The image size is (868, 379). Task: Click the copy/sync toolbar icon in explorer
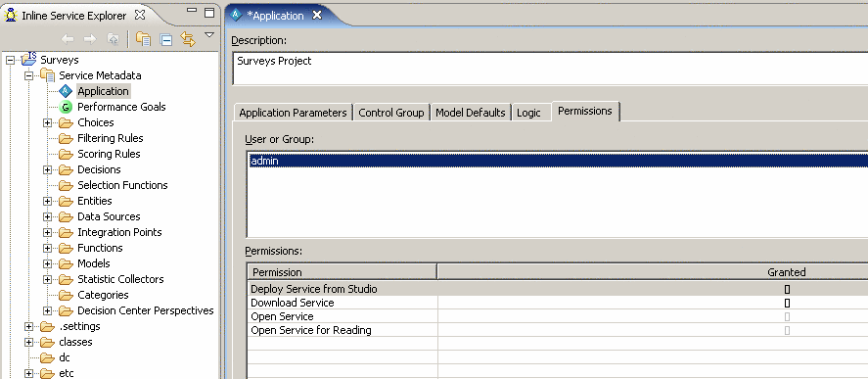click(x=144, y=39)
